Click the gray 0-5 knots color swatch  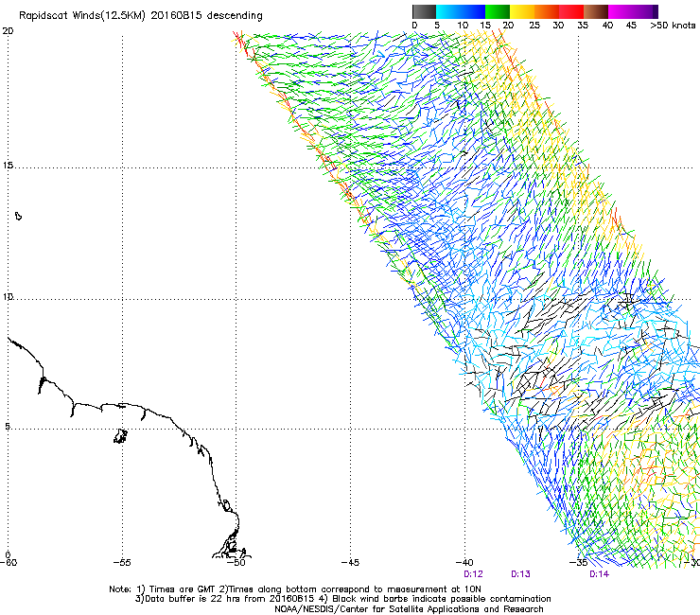pyautogui.click(x=424, y=11)
